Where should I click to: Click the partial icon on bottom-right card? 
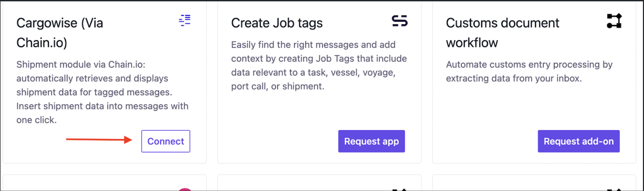[x=614, y=190]
